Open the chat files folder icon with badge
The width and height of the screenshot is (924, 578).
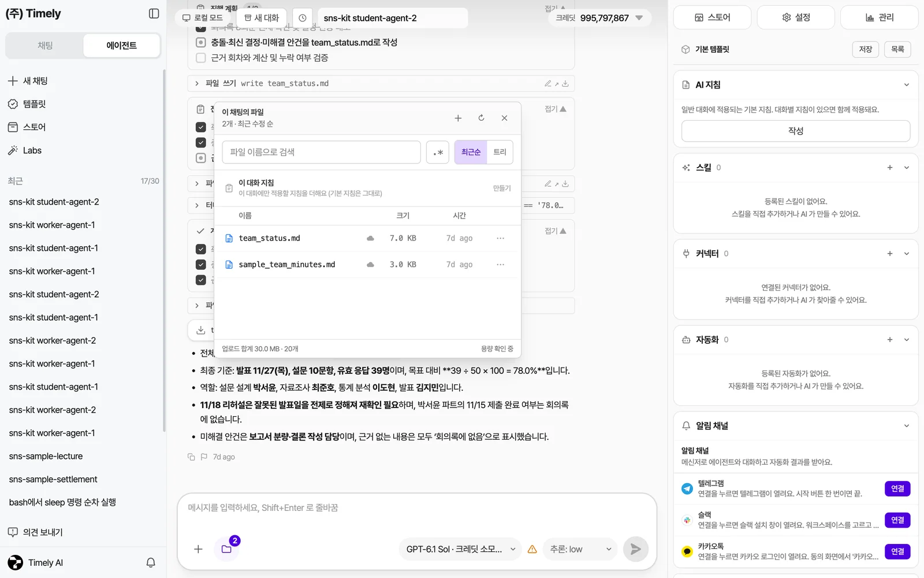227,549
